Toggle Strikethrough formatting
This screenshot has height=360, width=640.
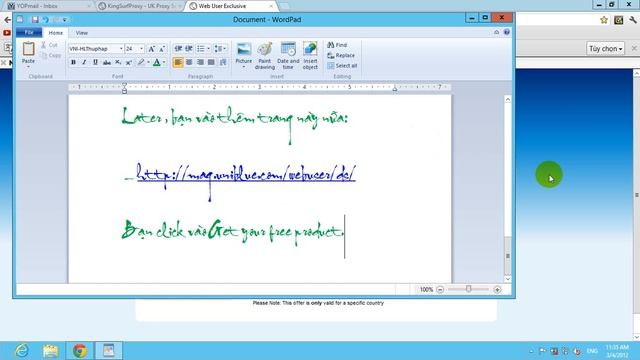click(x=107, y=62)
